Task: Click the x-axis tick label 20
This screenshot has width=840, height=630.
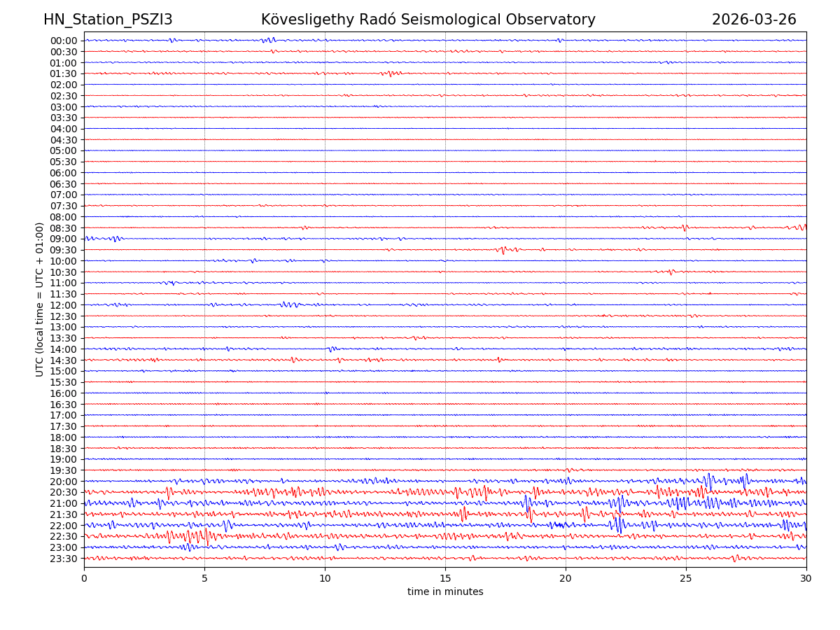Action: pyautogui.click(x=566, y=579)
